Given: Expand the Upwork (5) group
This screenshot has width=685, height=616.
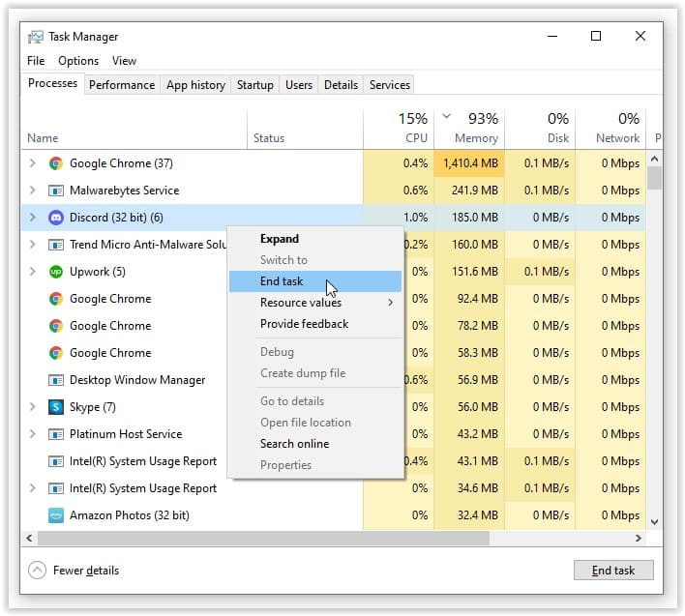Looking at the screenshot, I should 32,272.
